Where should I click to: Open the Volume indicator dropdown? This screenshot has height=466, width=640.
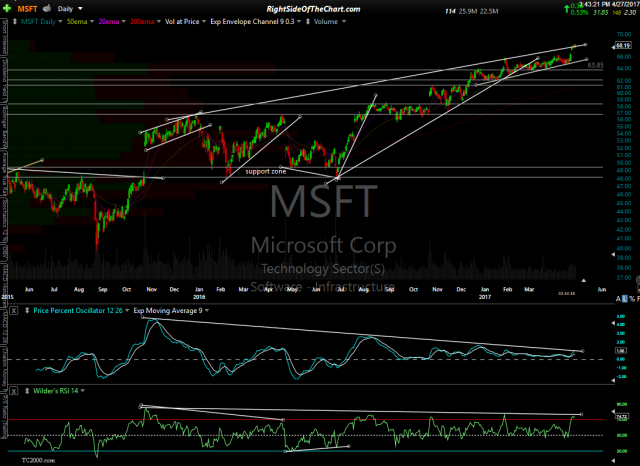point(344,22)
